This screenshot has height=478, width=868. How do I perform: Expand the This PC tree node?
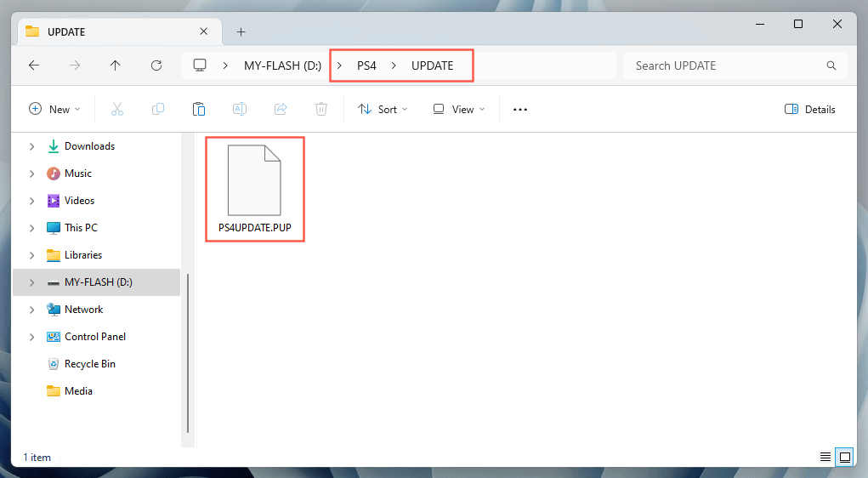32,228
